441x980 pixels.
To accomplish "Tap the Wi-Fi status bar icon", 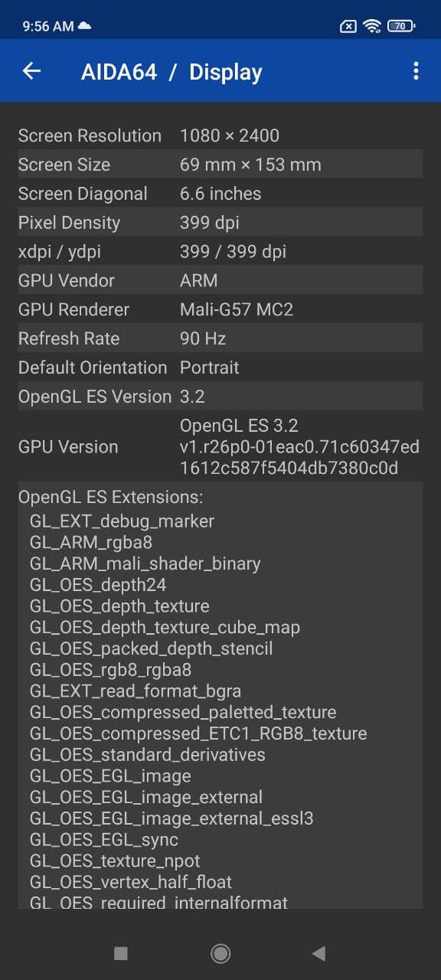I will point(372,26).
